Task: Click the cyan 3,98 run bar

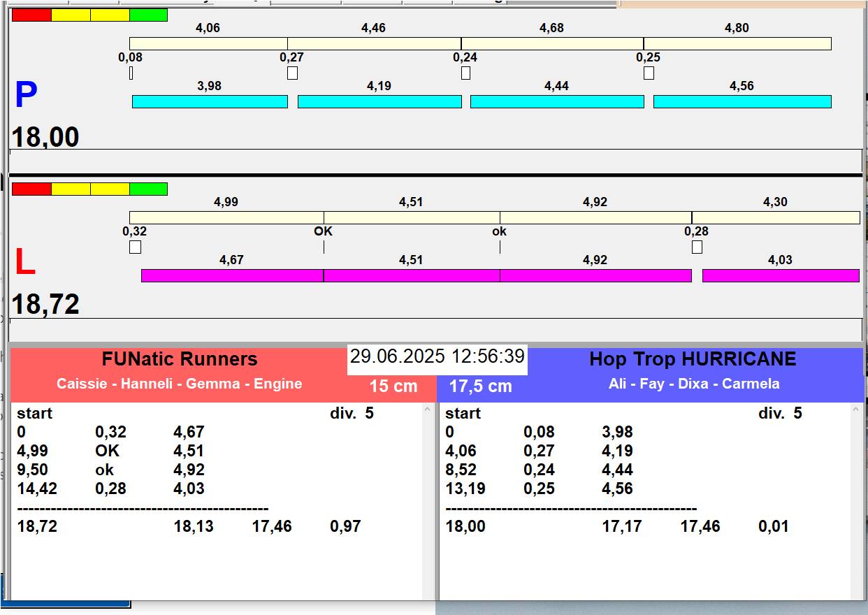Action: click(210, 102)
